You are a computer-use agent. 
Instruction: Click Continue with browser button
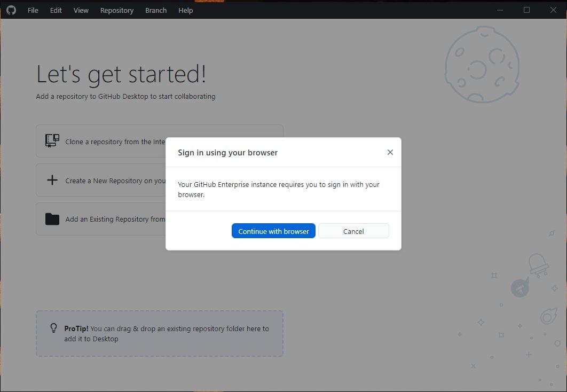coord(273,231)
